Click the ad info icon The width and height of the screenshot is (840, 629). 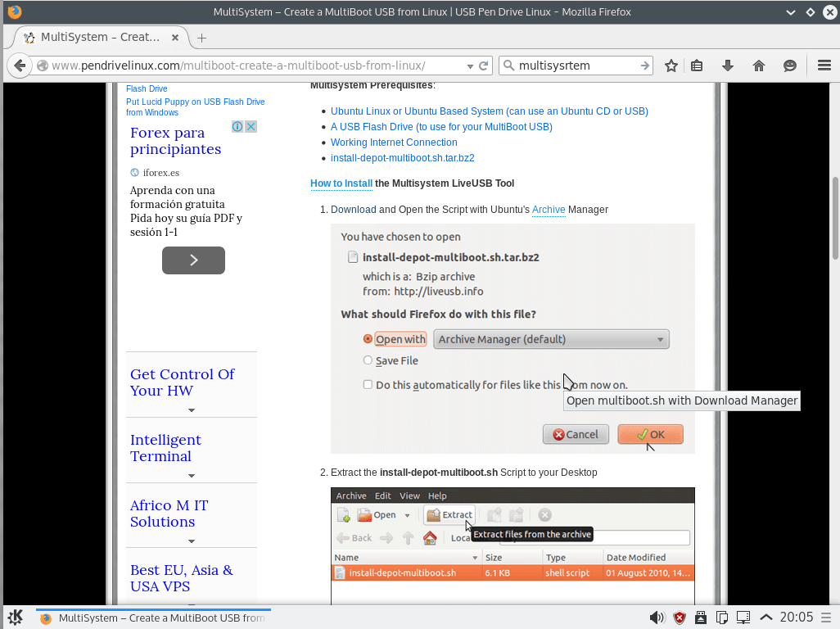237,126
